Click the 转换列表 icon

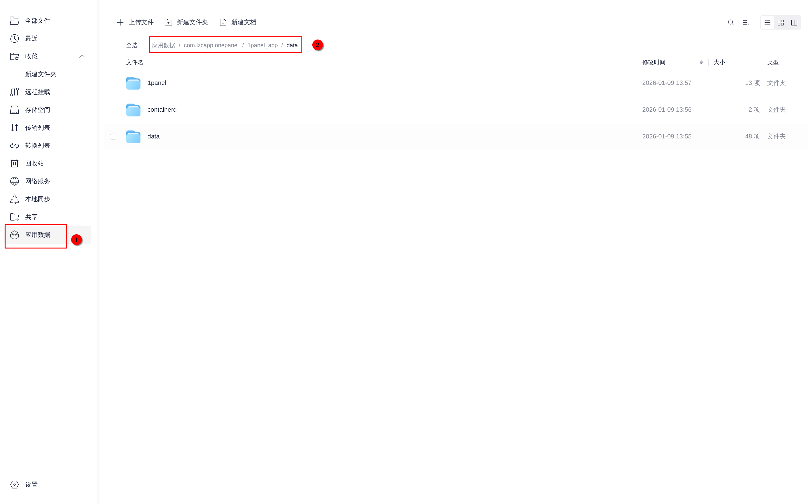coord(14,146)
